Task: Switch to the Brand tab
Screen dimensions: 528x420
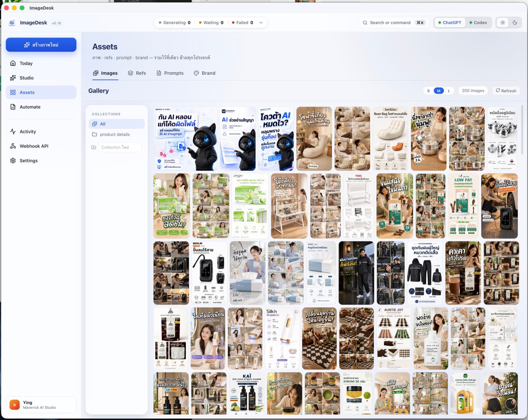Action: [205, 73]
